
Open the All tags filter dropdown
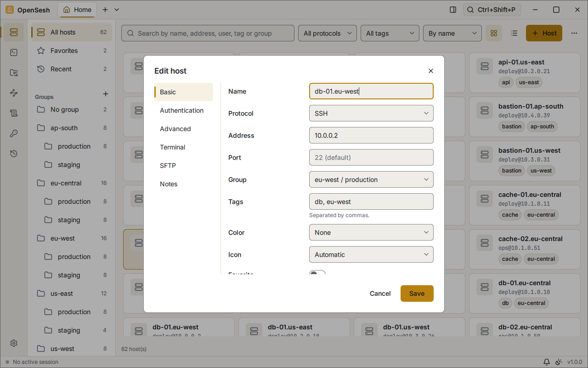tap(390, 33)
